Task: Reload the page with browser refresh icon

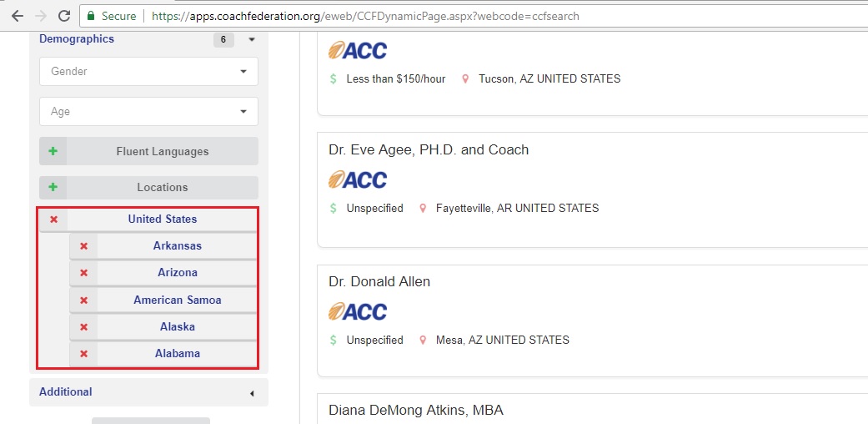Action: click(x=64, y=16)
